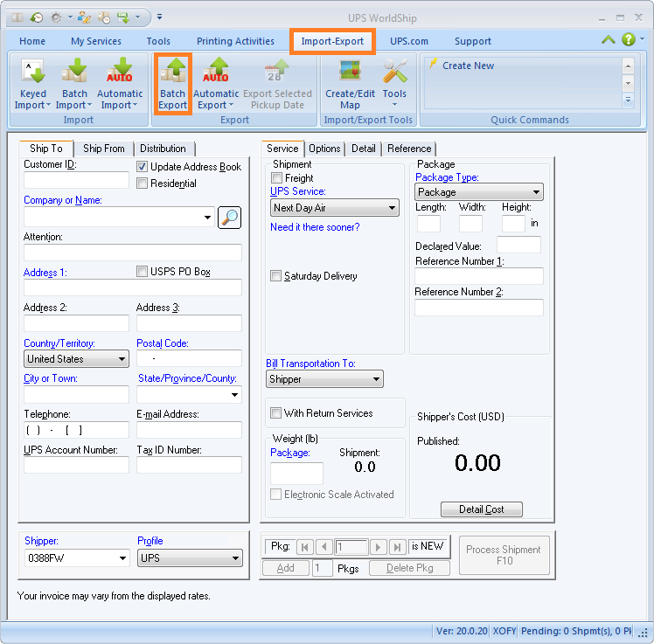Open UPS Service dropdown showing Next Day Air
Viewport: 654px width, 644px height.
tap(335, 208)
